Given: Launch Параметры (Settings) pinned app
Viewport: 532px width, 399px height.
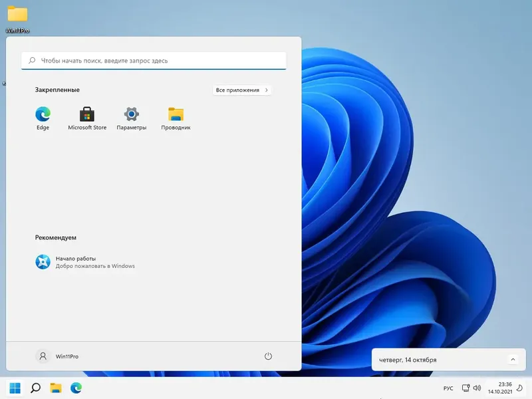Looking at the screenshot, I should 131,113.
